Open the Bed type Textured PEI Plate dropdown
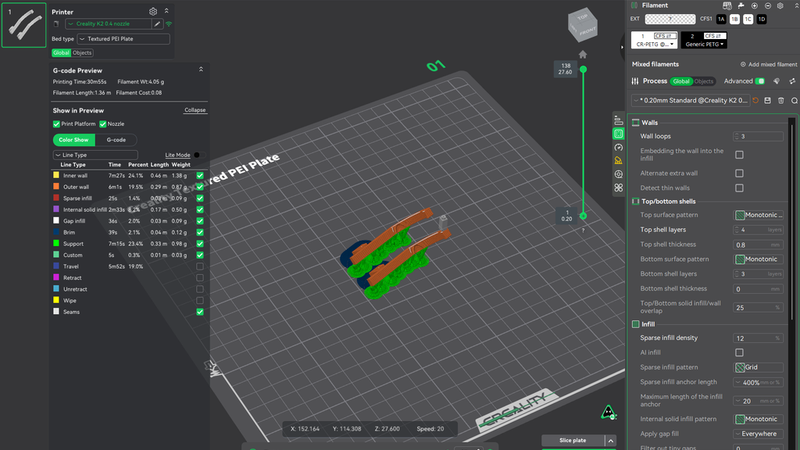 pyautogui.click(x=123, y=39)
